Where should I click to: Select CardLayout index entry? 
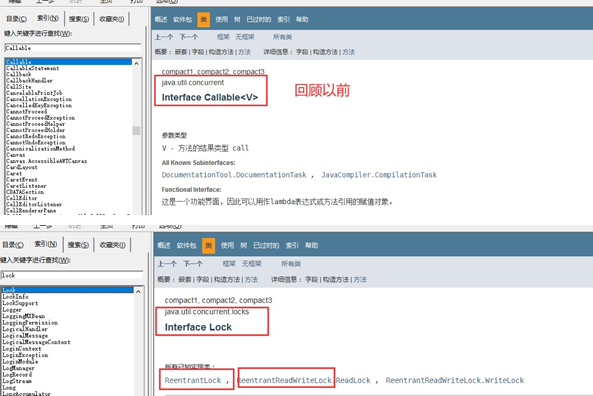(x=22, y=167)
